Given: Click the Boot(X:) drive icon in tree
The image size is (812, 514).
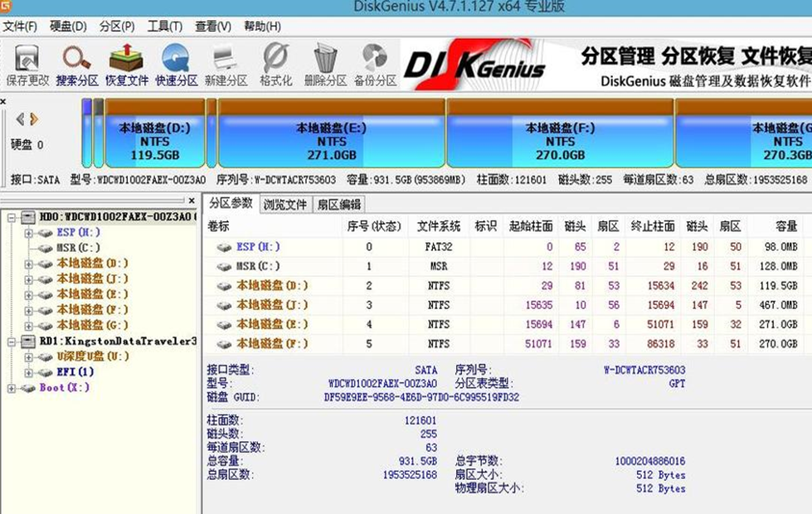Looking at the screenshot, I should click(28, 388).
